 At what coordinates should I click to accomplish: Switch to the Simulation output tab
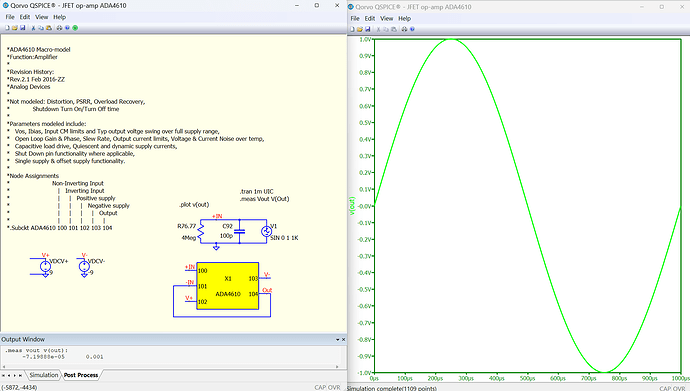tap(44, 375)
